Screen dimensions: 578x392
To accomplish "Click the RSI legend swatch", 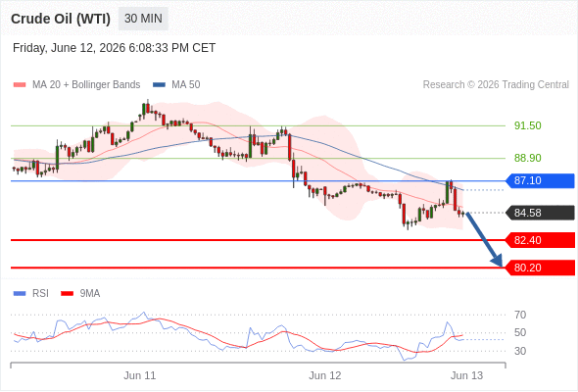I will click(x=20, y=294).
